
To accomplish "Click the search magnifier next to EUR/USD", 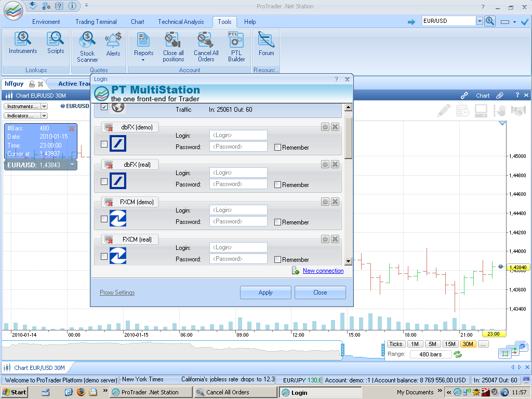I will tap(489, 21).
